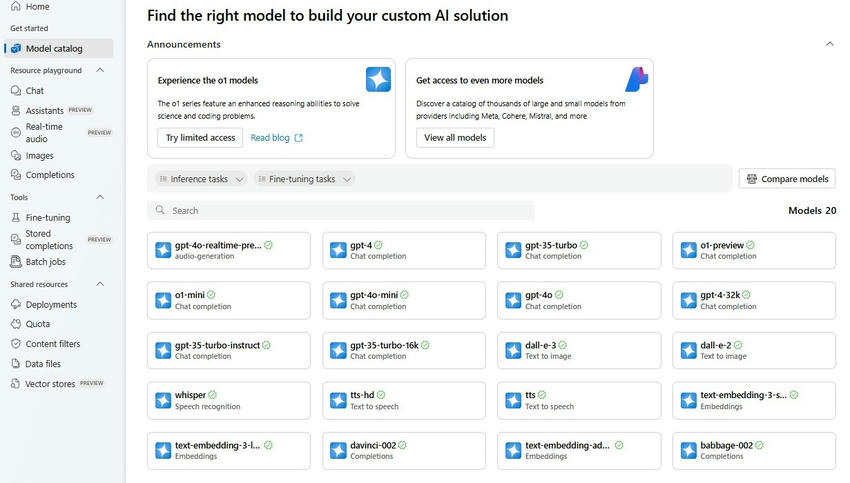850x483 pixels.
Task: Click the Home icon in sidebar
Action: coord(15,7)
